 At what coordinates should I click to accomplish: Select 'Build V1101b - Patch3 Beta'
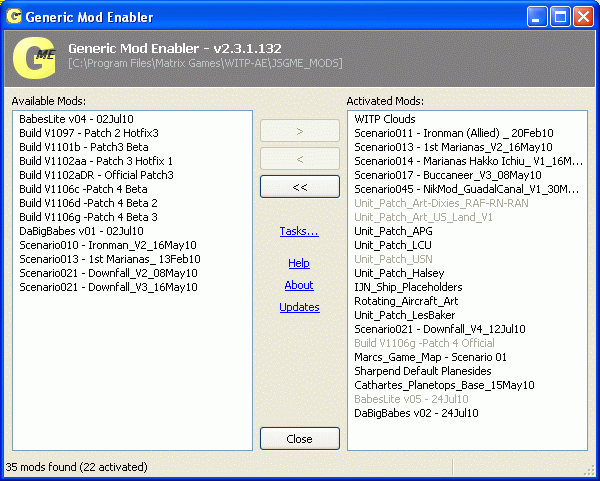click(x=84, y=147)
